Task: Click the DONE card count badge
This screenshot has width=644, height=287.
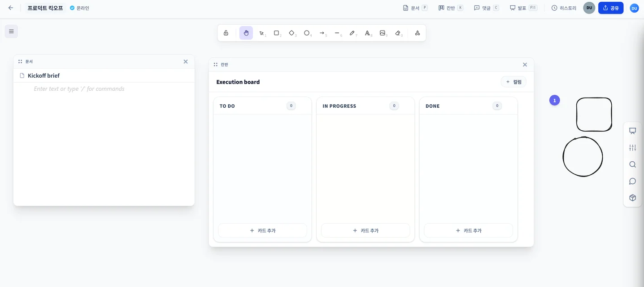Action: tap(496, 106)
